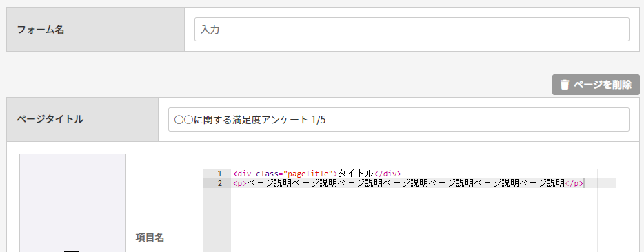Click the opening <p> tag in line 2
644x252 pixels.
coord(239,183)
